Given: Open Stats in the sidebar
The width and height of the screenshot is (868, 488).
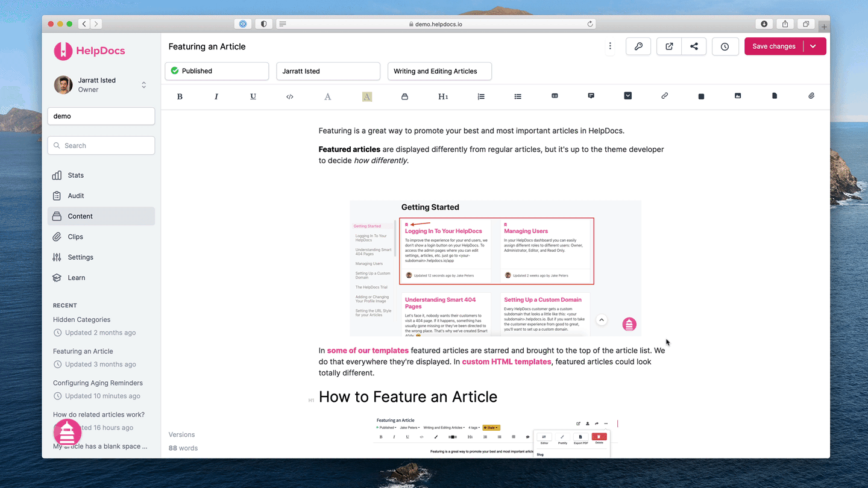Looking at the screenshot, I should [x=101, y=175].
